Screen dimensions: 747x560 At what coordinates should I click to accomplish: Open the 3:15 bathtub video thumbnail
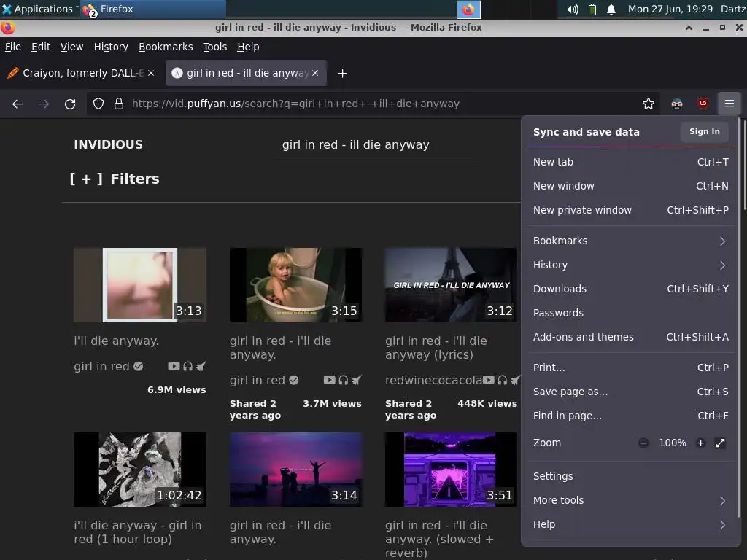point(296,285)
